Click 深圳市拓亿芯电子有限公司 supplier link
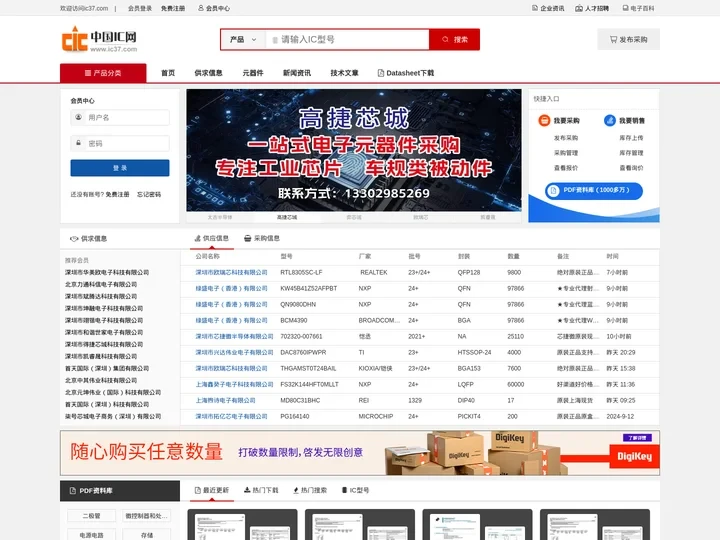 (231, 416)
